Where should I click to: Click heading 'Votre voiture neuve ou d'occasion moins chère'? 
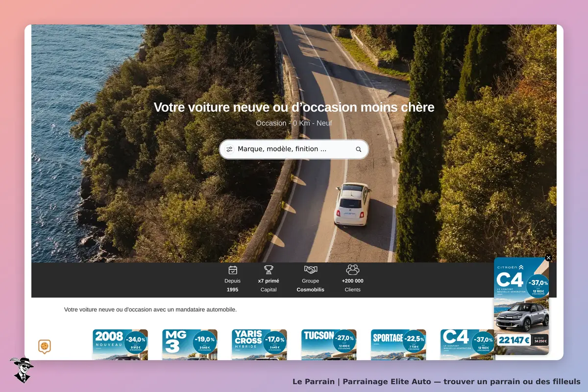pos(294,107)
